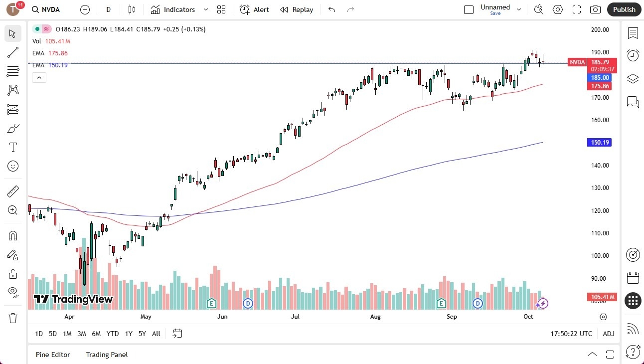Select the Trend Line tool
This screenshot has height=364, width=644.
(13, 52)
